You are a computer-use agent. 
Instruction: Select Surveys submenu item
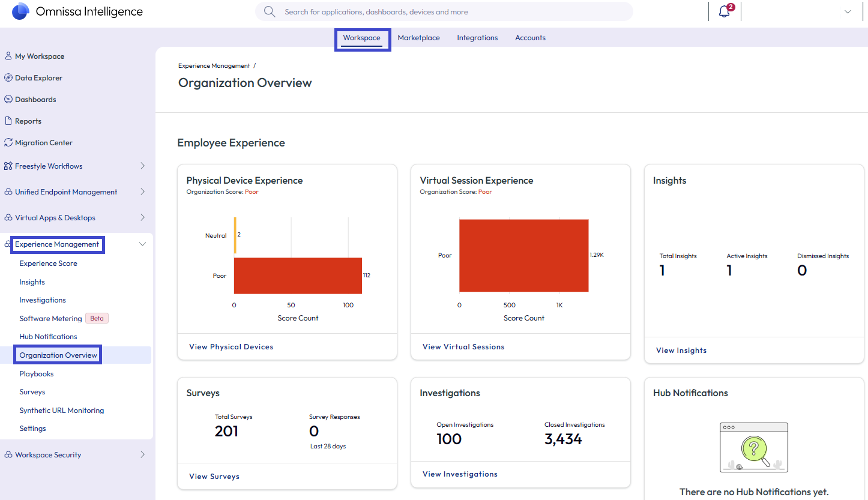tap(32, 392)
